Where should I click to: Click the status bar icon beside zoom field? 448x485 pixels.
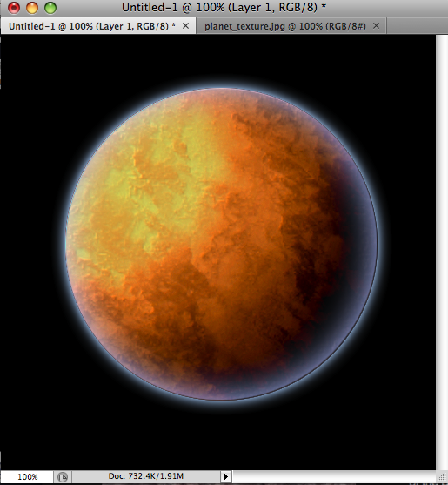click(63, 476)
